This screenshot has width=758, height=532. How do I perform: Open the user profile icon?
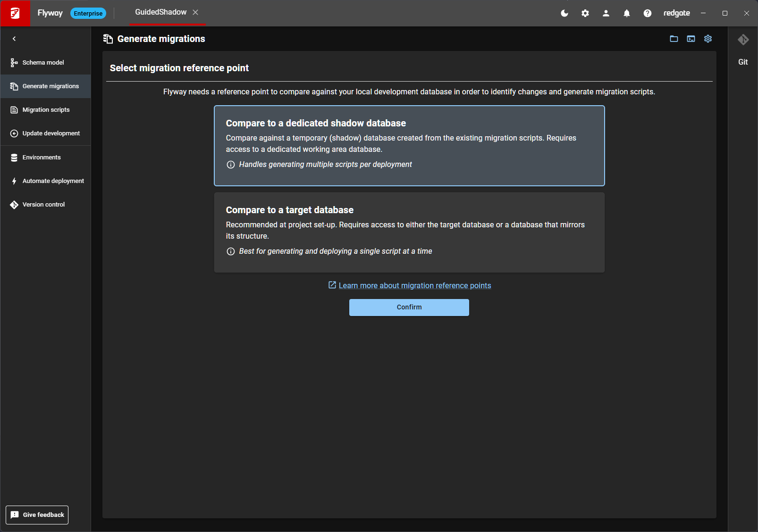tap(606, 13)
